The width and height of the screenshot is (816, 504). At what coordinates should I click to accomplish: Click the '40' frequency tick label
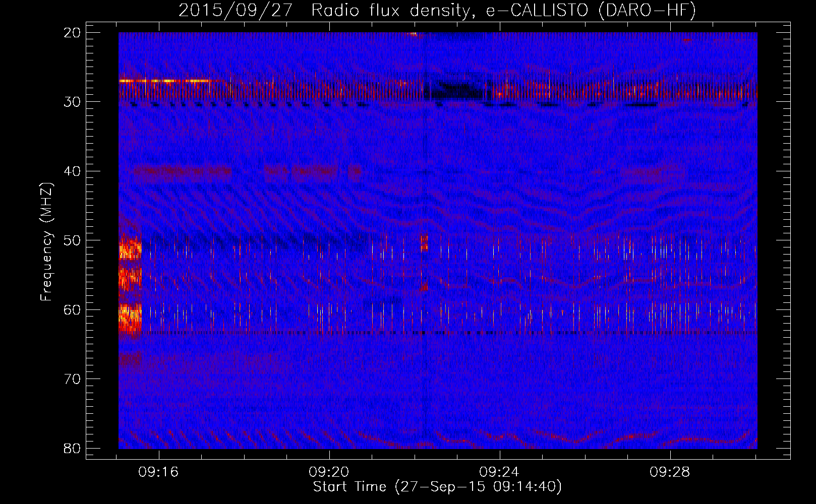coord(72,171)
